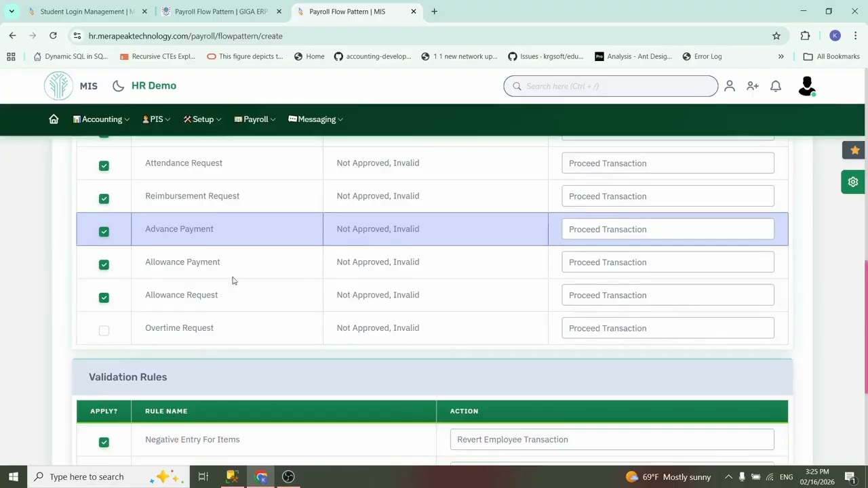Open Dynamic SQL bookmark
Viewport: 868px width, 488px height.
click(x=70, y=56)
